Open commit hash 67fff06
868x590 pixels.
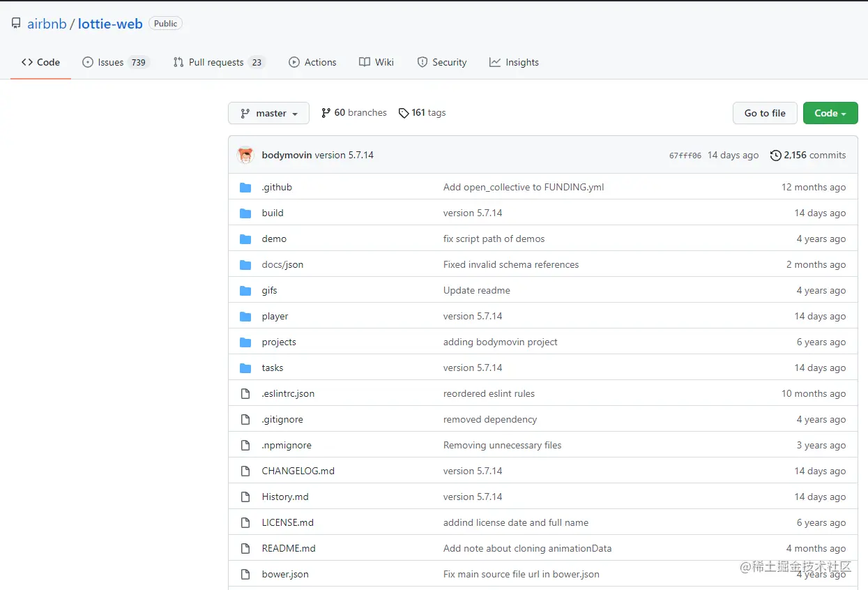click(x=685, y=156)
